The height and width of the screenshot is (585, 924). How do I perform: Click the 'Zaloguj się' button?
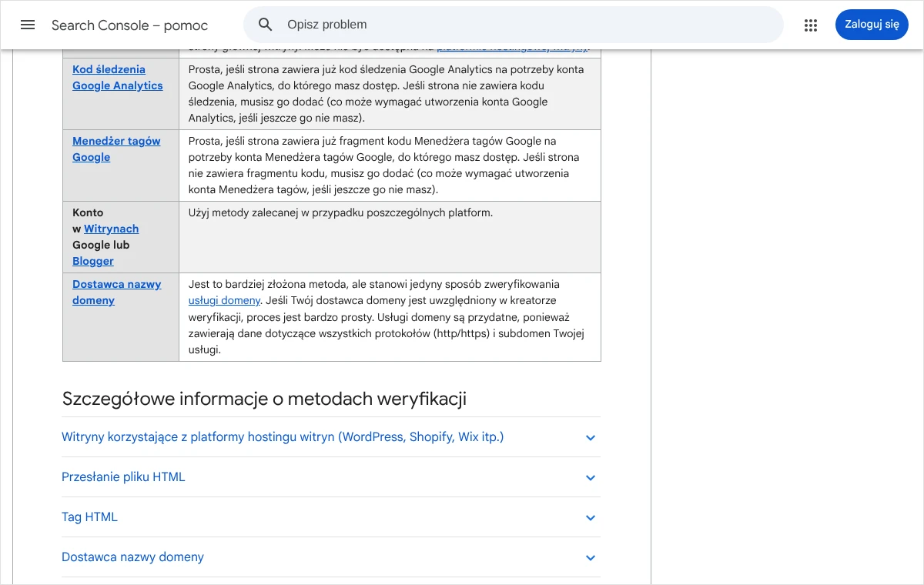tap(872, 25)
